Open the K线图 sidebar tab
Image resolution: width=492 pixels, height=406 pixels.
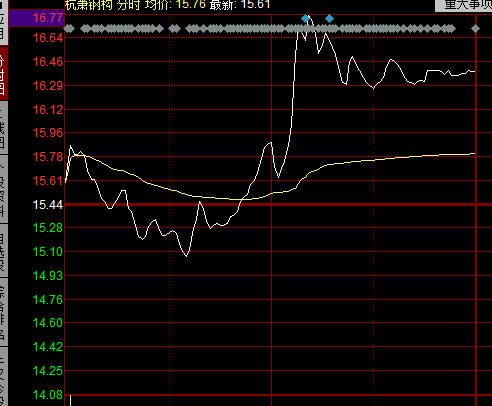4,128
